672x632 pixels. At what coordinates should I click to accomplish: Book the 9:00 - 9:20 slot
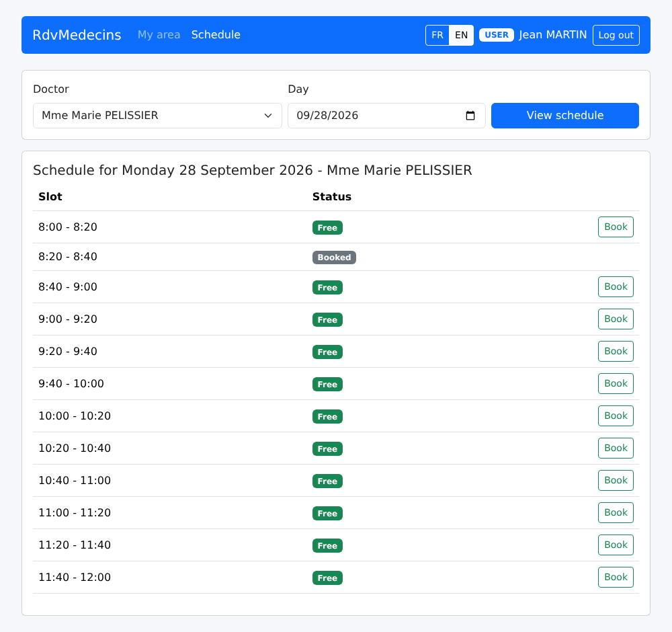tap(616, 319)
